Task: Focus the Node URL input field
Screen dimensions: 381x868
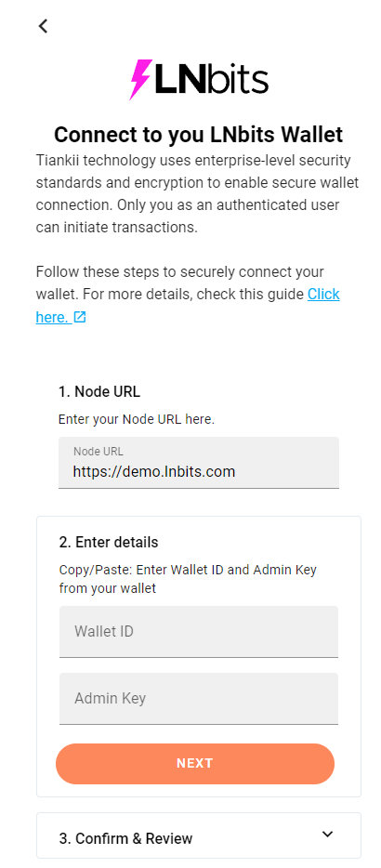Action: coord(199,463)
